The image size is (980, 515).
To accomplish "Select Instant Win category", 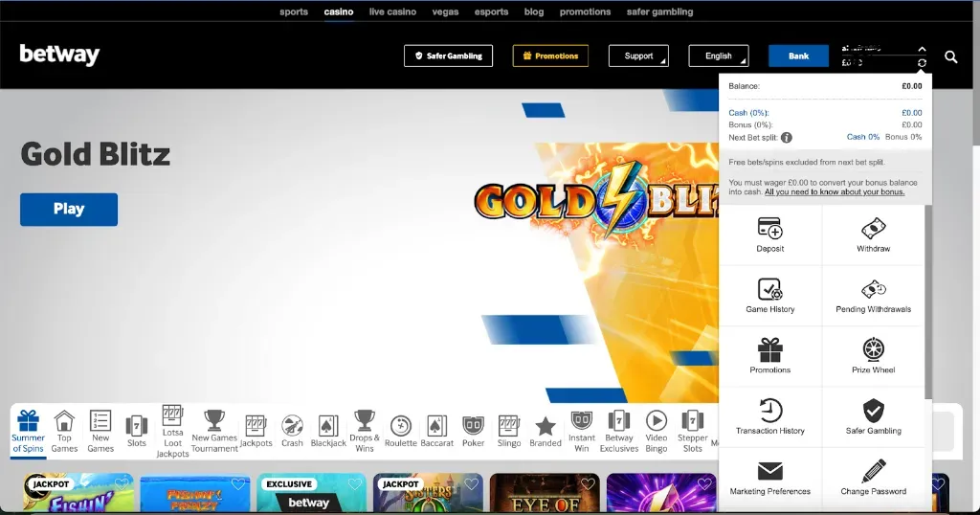I will [x=581, y=432].
